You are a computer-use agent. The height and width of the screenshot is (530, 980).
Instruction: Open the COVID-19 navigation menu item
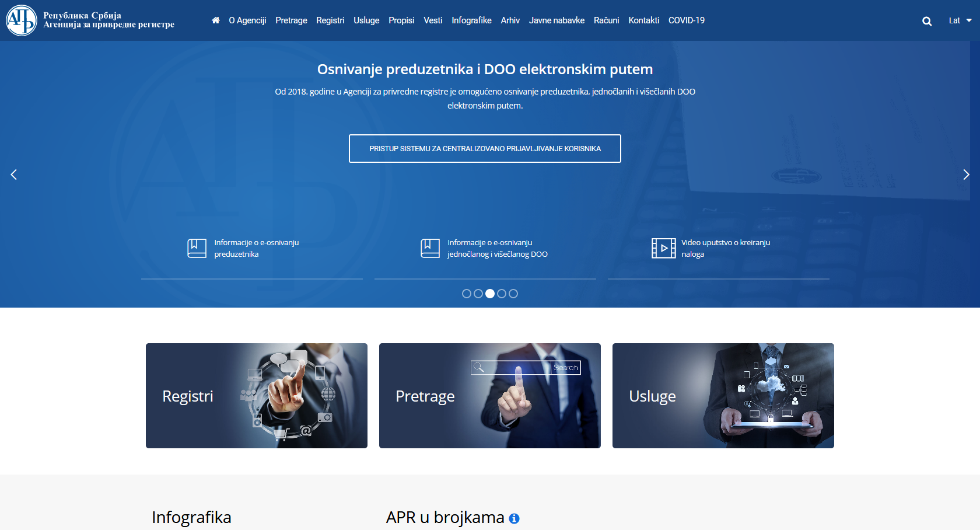[686, 20]
